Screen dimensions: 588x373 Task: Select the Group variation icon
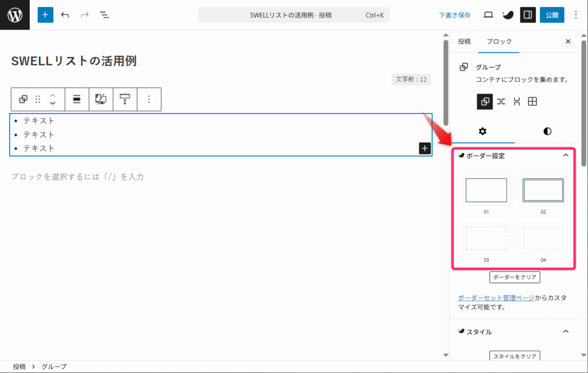[485, 101]
